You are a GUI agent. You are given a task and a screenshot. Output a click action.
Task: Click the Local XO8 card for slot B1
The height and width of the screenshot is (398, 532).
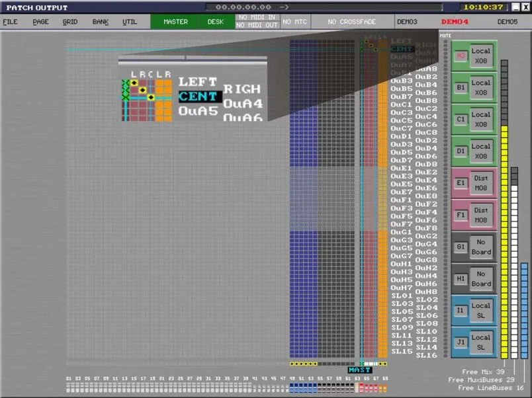click(x=481, y=88)
